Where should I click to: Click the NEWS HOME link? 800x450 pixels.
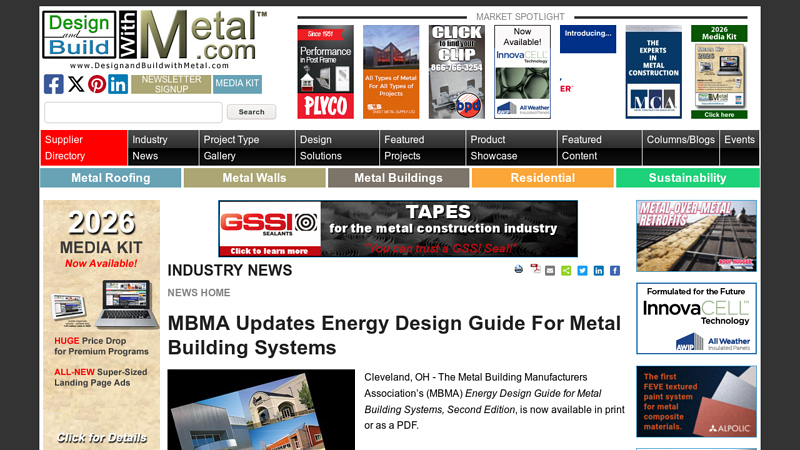click(199, 293)
